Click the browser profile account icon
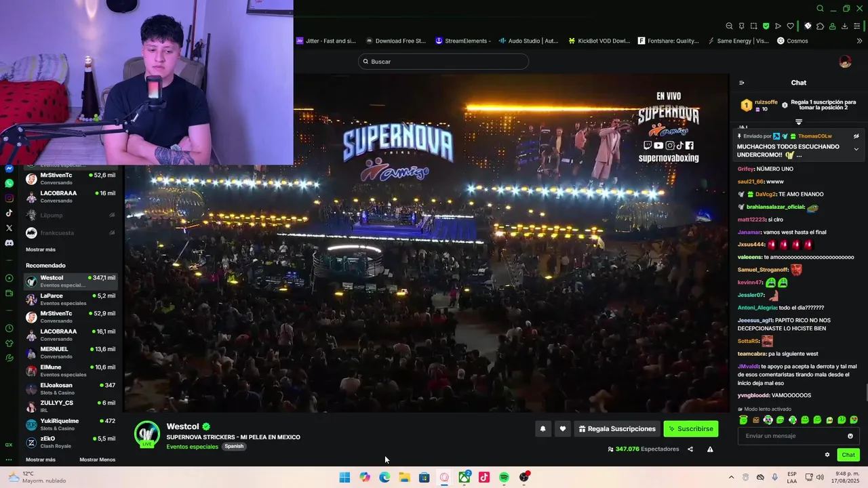 point(832,26)
